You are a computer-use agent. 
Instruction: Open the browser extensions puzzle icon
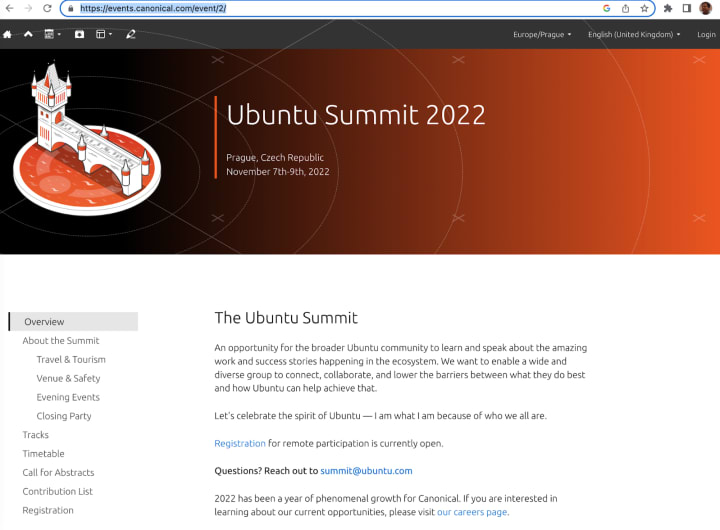click(x=668, y=8)
